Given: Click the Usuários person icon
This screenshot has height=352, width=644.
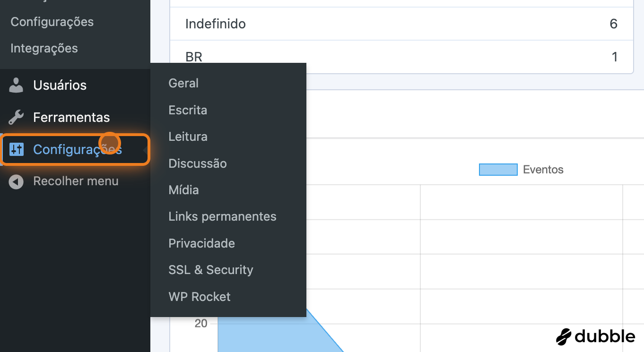Looking at the screenshot, I should [x=16, y=86].
